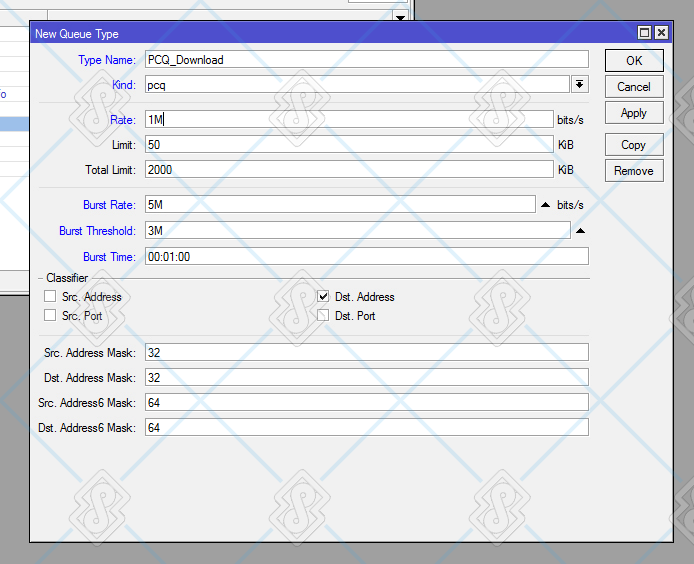This screenshot has width=694, height=564.
Task: Click the OK button
Action: pos(634,61)
